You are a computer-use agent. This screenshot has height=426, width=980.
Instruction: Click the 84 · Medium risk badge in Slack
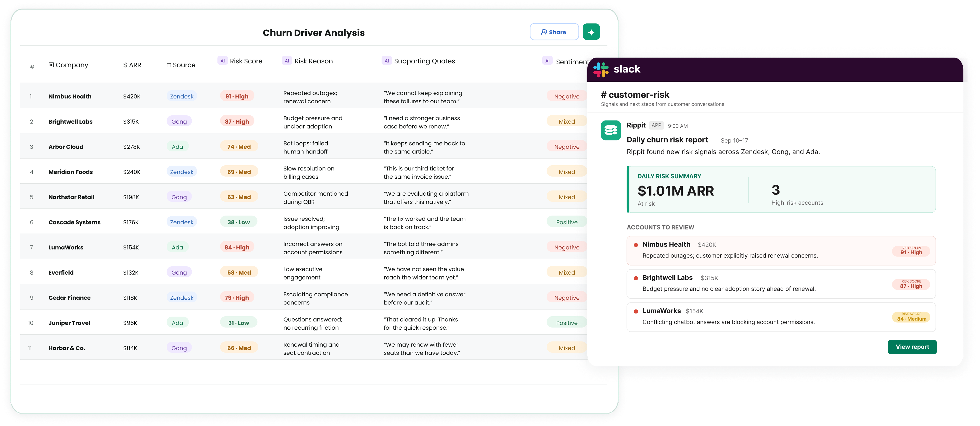[911, 317]
